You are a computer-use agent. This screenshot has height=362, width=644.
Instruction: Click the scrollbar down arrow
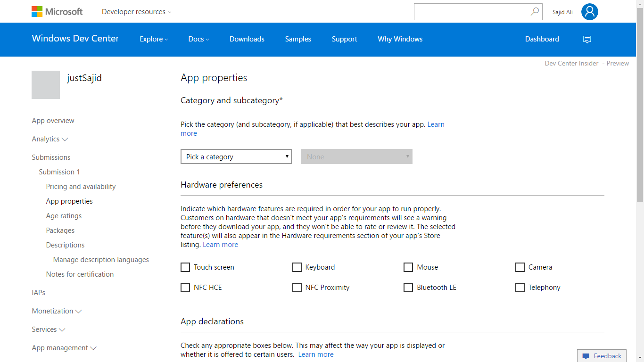tap(640, 358)
